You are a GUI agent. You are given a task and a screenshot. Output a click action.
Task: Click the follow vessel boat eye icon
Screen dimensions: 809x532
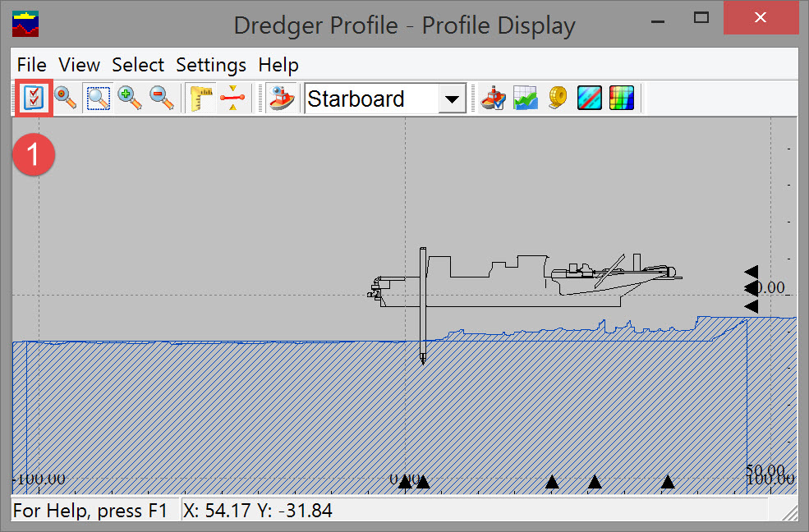[281, 98]
